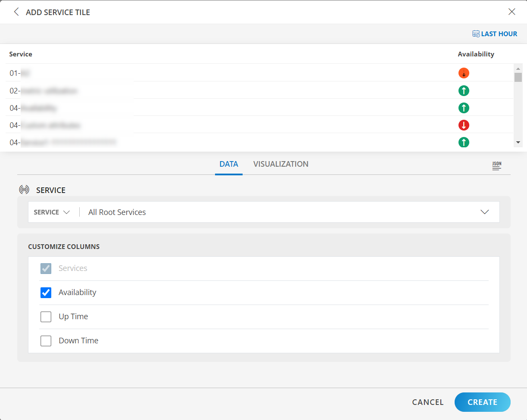Click the LAST HOUR time range selector

(x=495, y=34)
